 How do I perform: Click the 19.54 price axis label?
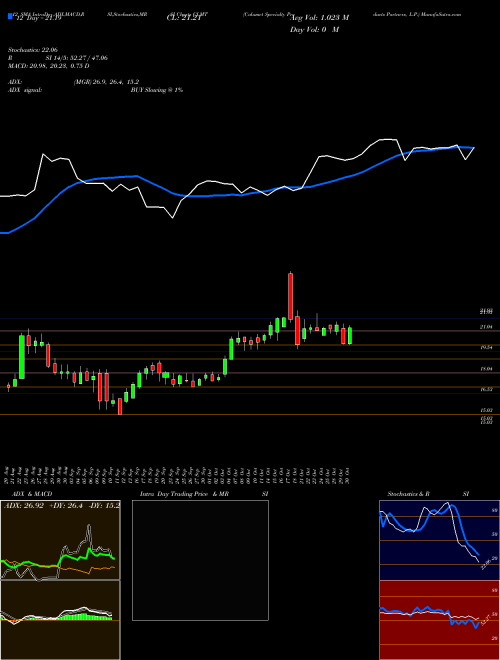click(486, 348)
